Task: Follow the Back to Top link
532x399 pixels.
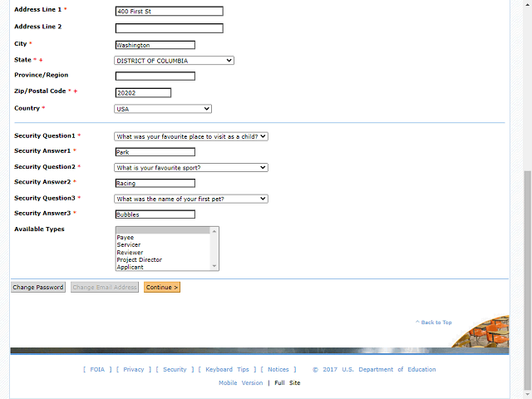Action: click(434, 323)
